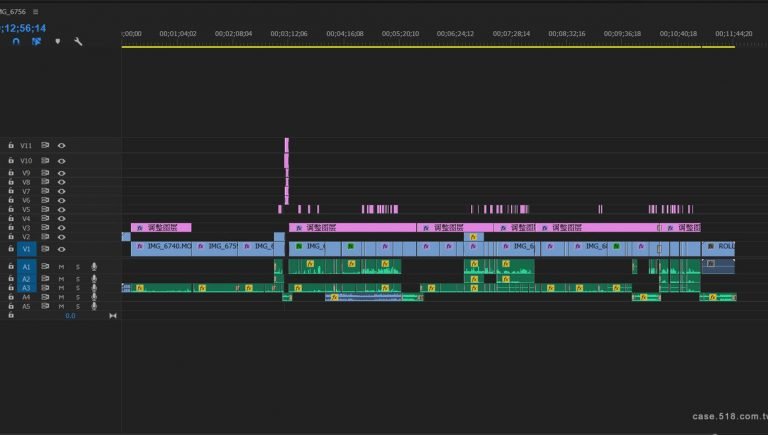Click the Add Marker icon
Image resolution: width=768 pixels, height=435 pixels.
[x=57, y=42]
